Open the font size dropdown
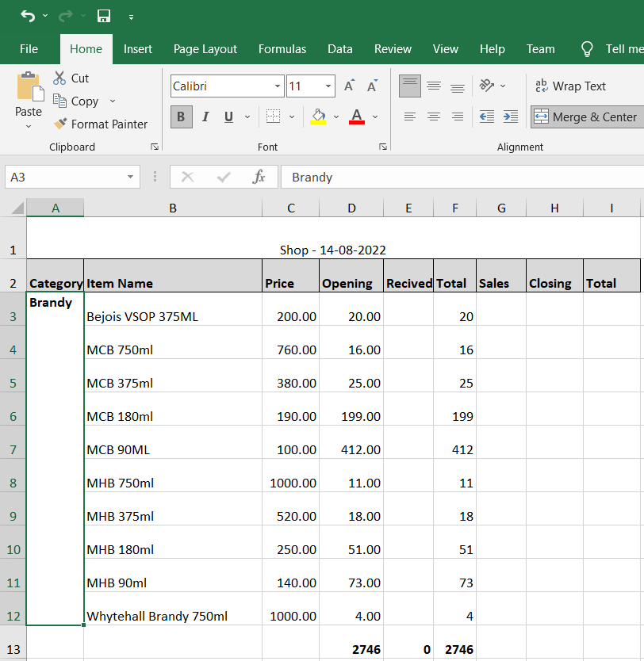The image size is (644, 661). click(x=328, y=86)
